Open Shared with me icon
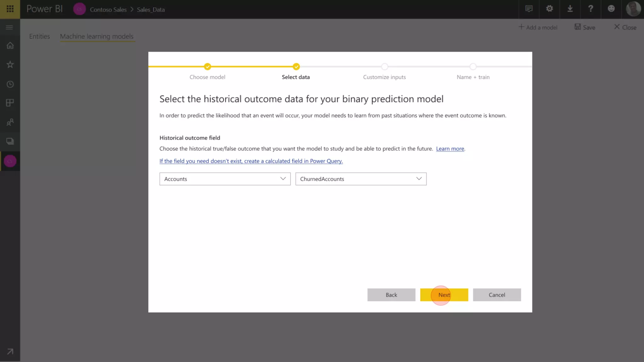Viewport: 644px width, 362px height. point(10,122)
